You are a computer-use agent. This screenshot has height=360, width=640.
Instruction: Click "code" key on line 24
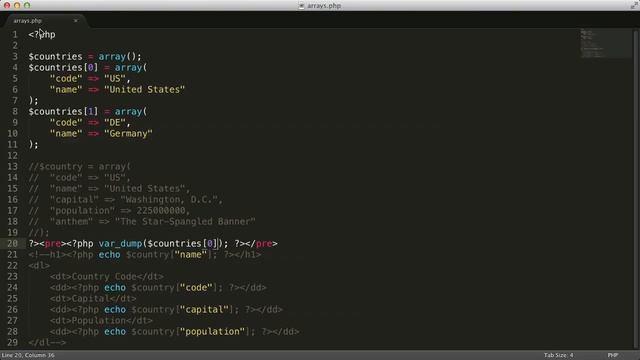coord(196,288)
